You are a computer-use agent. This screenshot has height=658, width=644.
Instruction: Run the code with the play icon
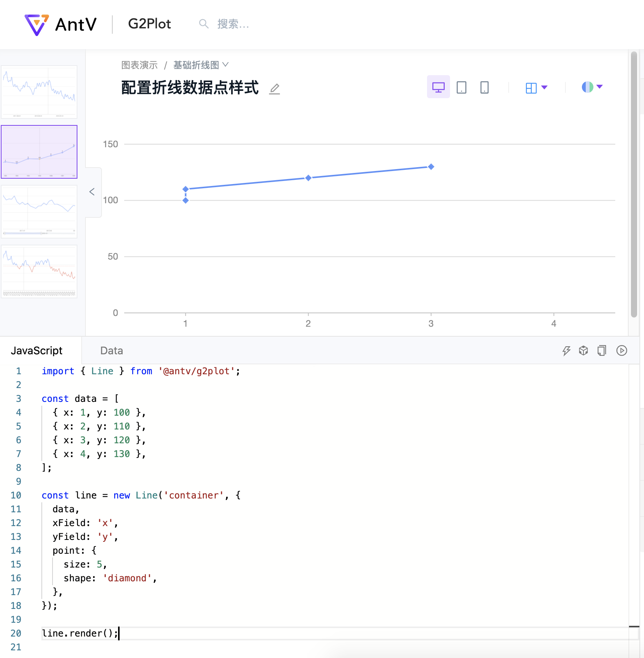pyautogui.click(x=621, y=350)
